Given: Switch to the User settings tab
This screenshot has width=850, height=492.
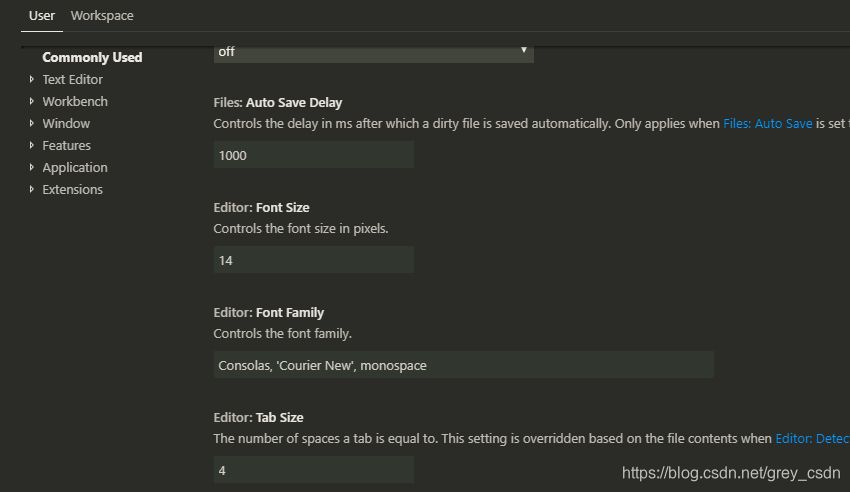Looking at the screenshot, I should coord(42,16).
